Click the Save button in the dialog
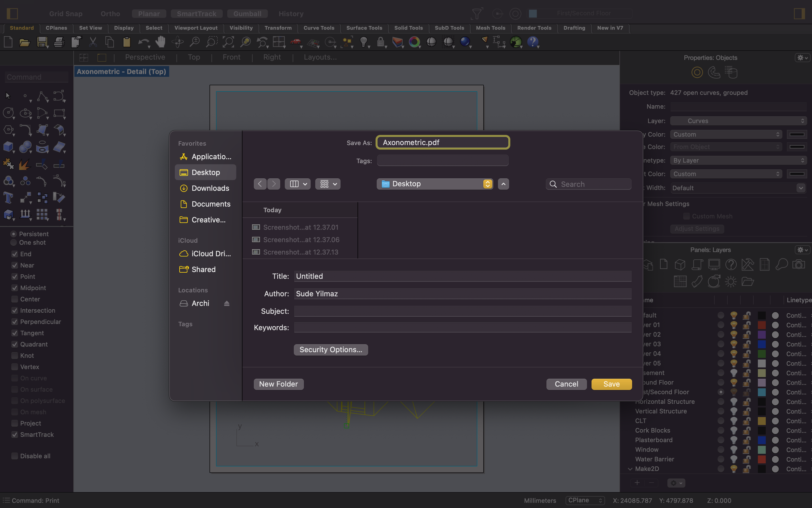The width and height of the screenshot is (812, 508). pos(611,384)
